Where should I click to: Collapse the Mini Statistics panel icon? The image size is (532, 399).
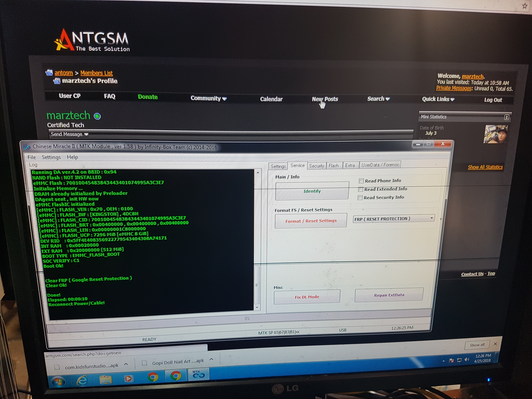(x=507, y=117)
